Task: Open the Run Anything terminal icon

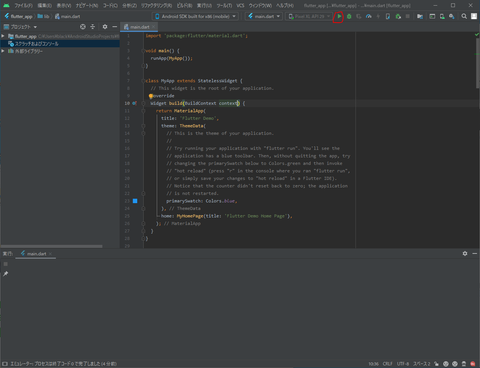Action: (432, 16)
